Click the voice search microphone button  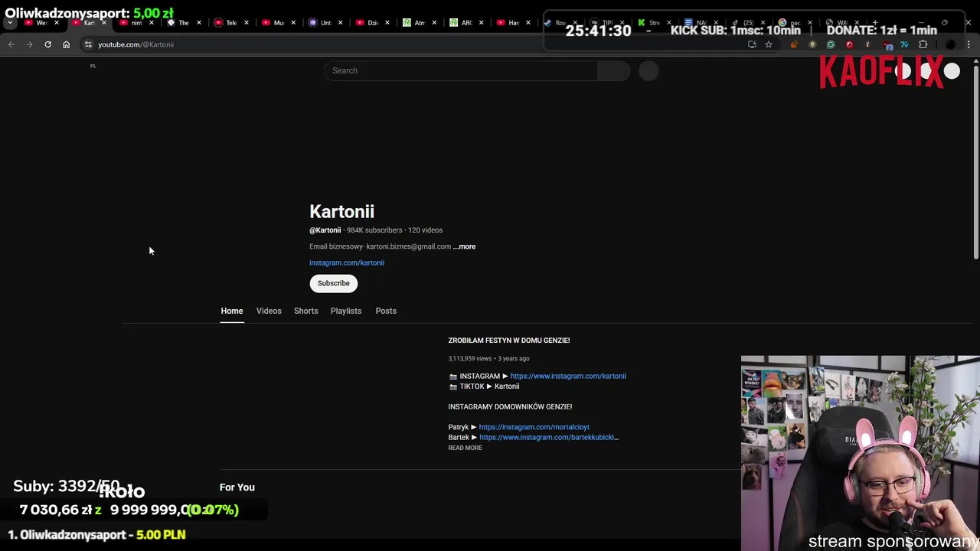click(648, 70)
